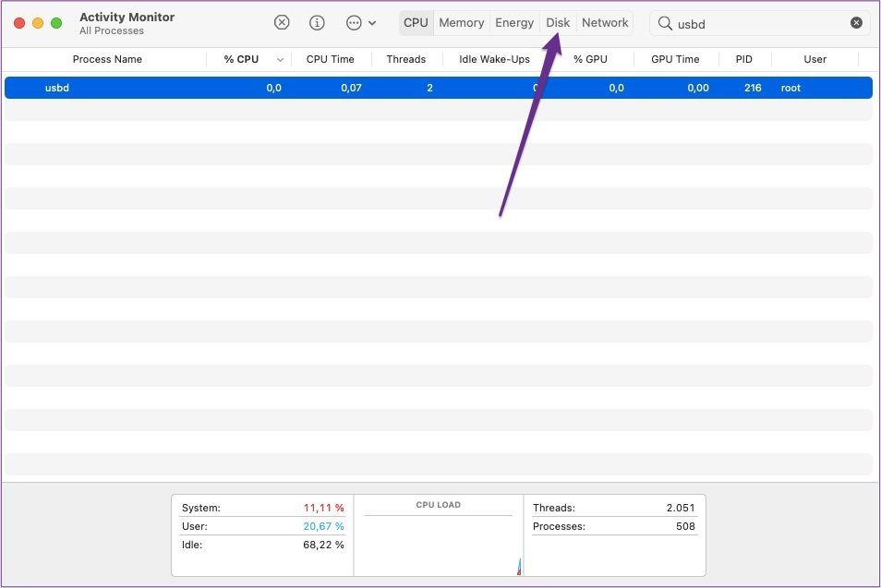The width and height of the screenshot is (881, 588).
Task: Sort by Process Name column header
Action: point(107,59)
